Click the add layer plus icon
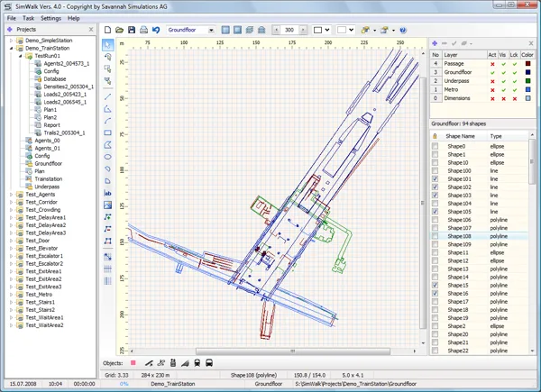Screen dimensions: 541x392 (x=435, y=43)
